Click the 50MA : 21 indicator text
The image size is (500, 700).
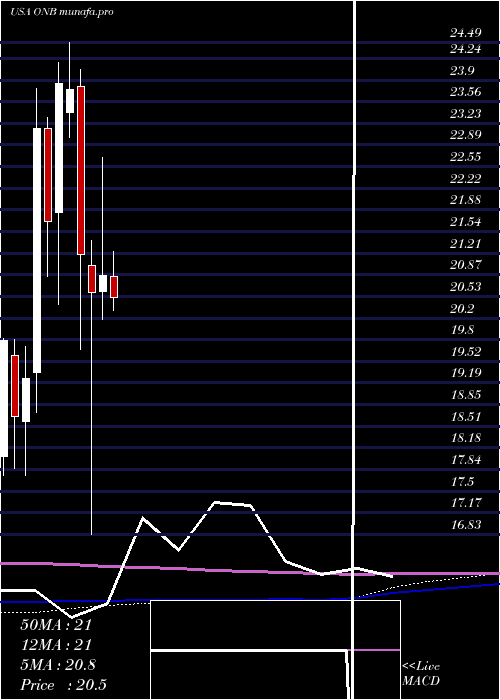point(56,624)
